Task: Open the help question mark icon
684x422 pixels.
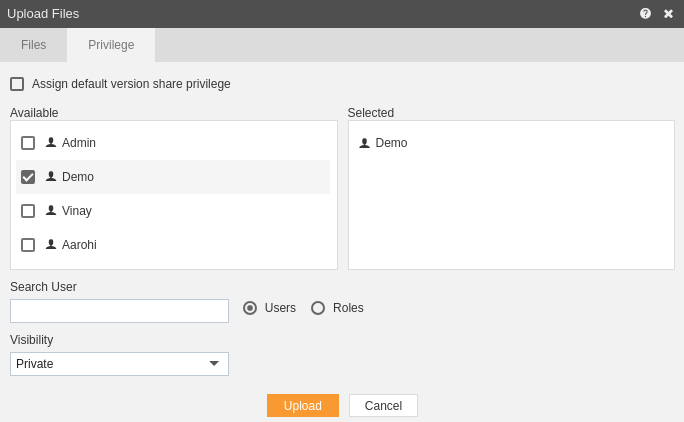Action: 645,14
